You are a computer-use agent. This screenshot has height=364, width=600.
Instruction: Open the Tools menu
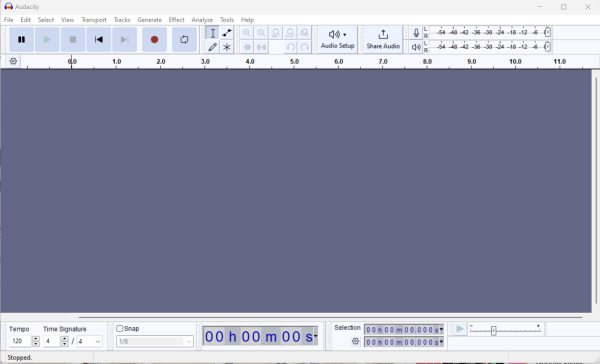(x=227, y=20)
